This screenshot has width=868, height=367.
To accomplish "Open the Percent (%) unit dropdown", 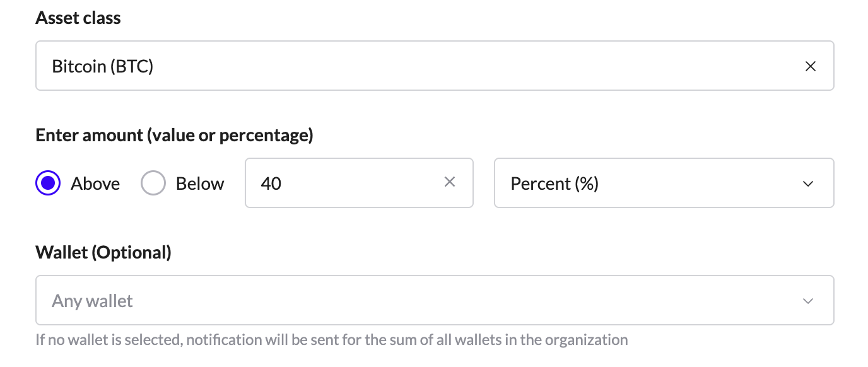I will click(664, 183).
